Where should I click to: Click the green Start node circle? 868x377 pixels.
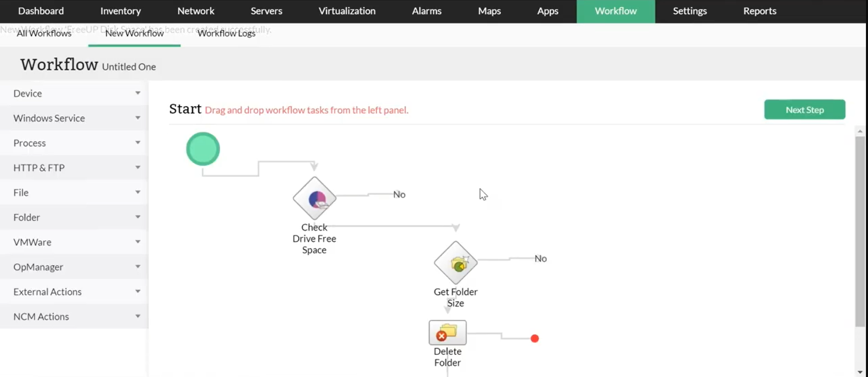pos(203,149)
